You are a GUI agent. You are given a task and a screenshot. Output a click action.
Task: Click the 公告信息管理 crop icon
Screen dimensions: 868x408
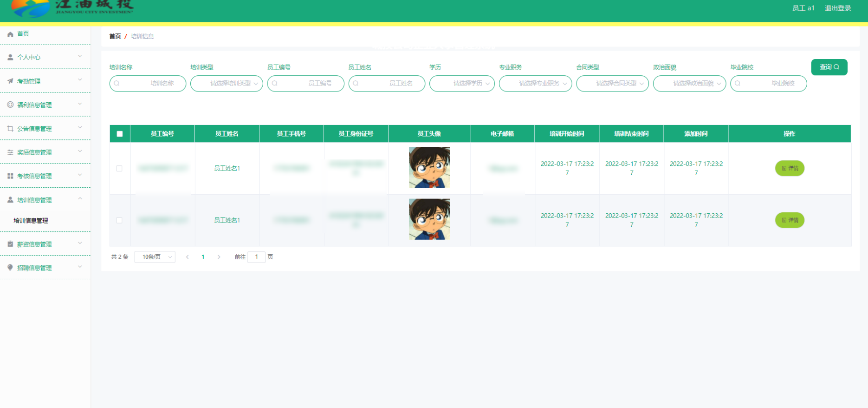[x=10, y=128]
